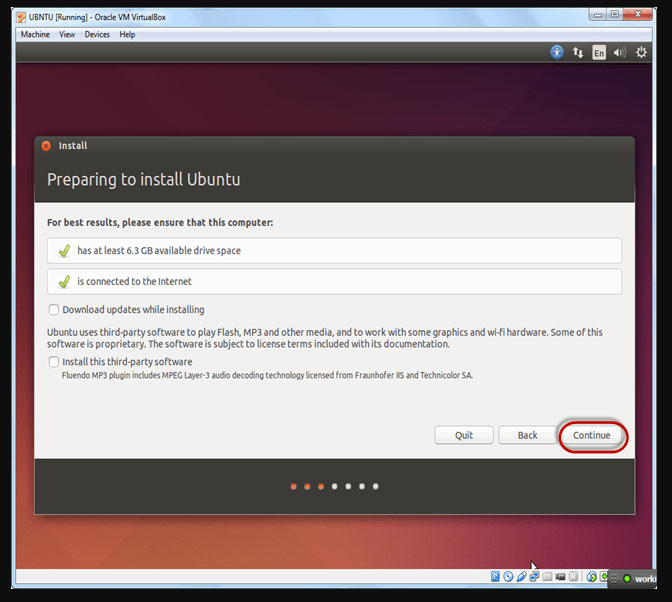Click the VirtualBox USB devices status icon
This screenshot has height=602, width=672.
522,576
